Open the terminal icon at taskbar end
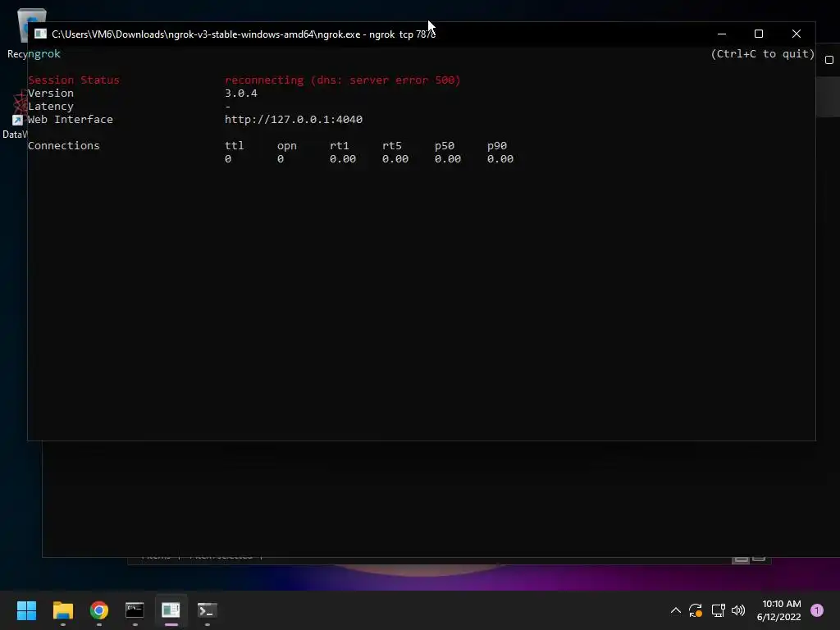 (x=207, y=610)
